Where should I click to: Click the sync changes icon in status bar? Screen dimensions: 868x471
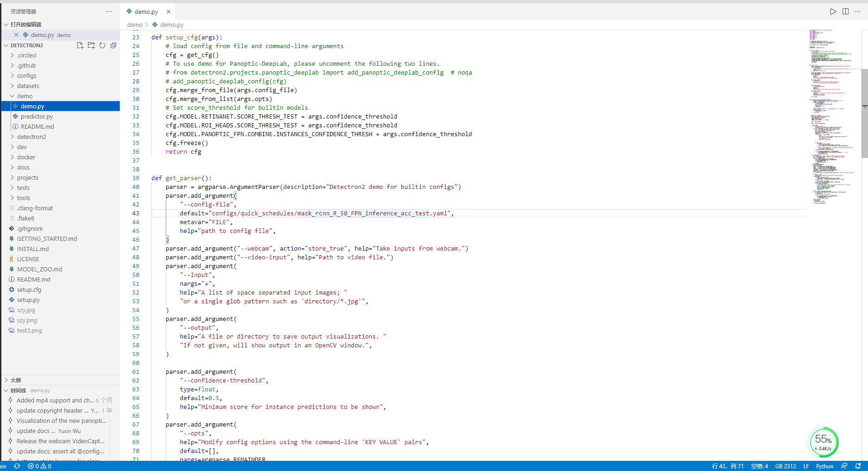click(x=17, y=466)
